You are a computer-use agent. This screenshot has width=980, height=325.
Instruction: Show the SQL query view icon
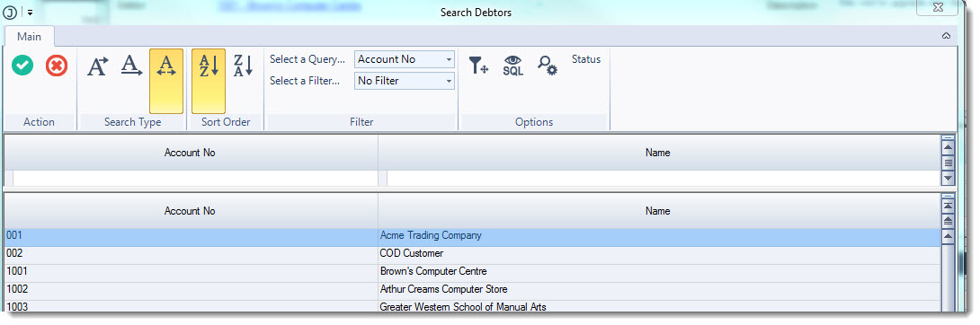513,66
